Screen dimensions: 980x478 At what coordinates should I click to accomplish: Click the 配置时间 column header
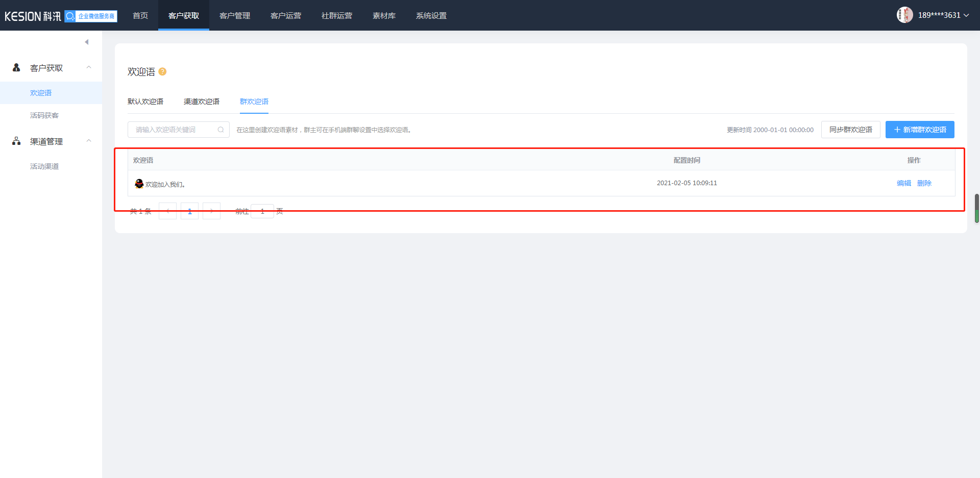687,160
